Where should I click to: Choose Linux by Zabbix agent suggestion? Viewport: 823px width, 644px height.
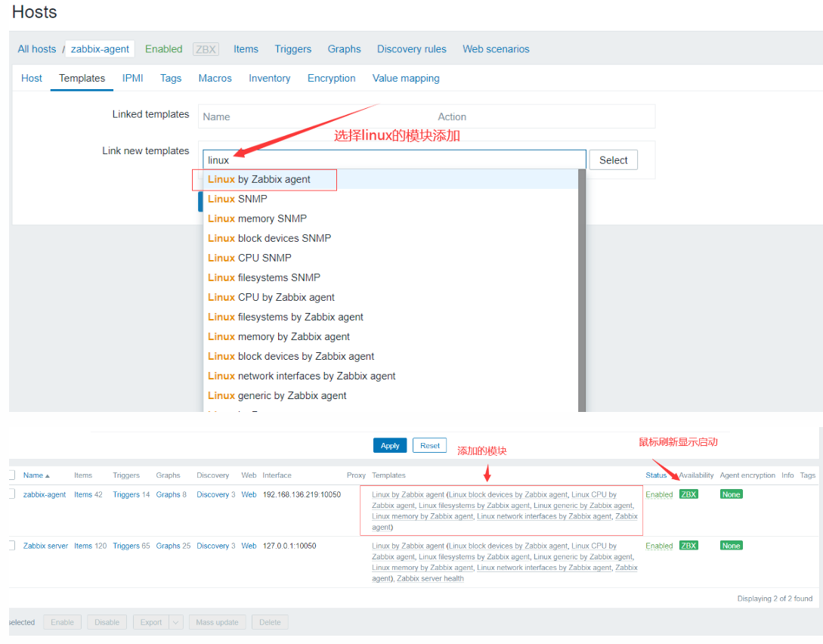pyautogui.click(x=391, y=179)
